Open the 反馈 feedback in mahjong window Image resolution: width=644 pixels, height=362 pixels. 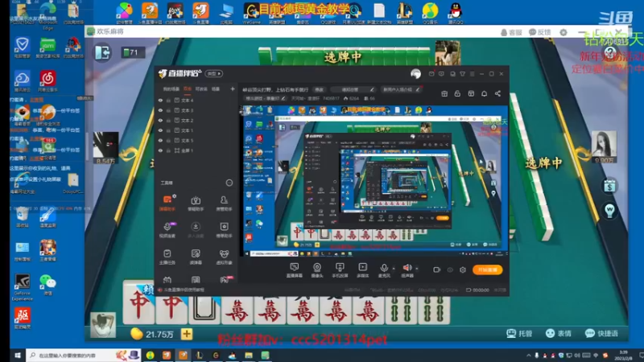[x=539, y=32]
